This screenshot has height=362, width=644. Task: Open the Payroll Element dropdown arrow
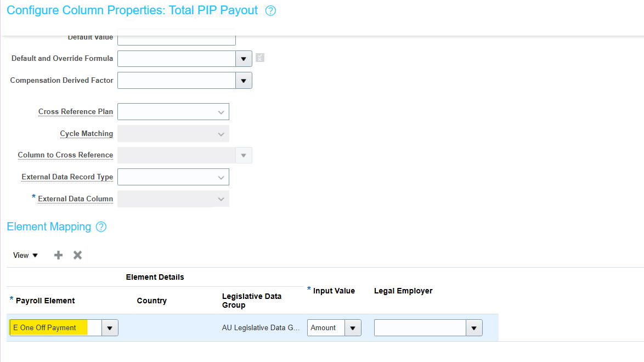pyautogui.click(x=109, y=327)
